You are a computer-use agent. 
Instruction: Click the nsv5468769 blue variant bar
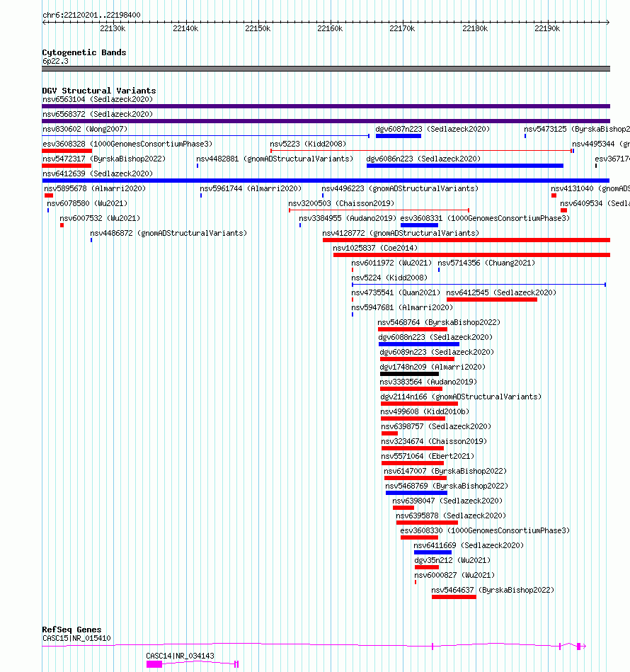pyautogui.click(x=416, y=493)
